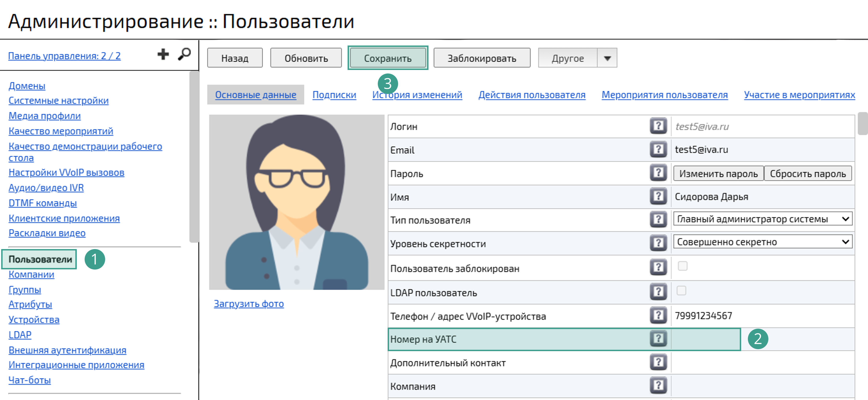The width and height of the screenshot is (868, 400).
Task: Click the help icon next to Email
Action: pos(658,149)
